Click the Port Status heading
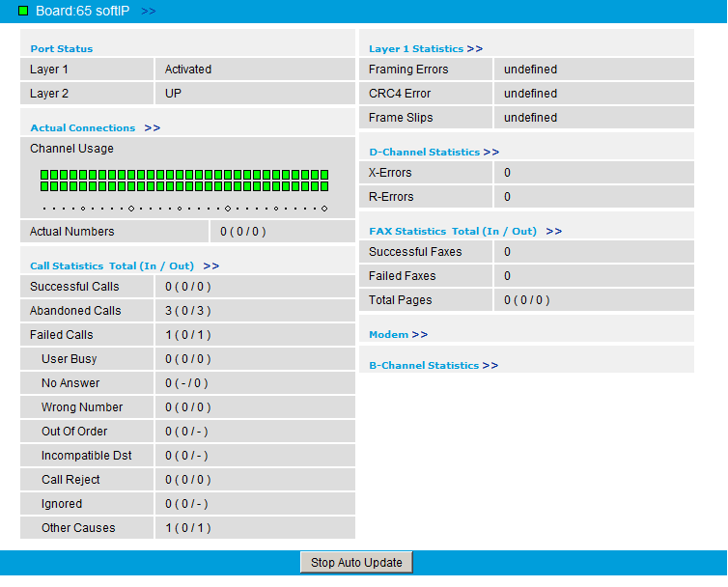 tap(62, 48)
